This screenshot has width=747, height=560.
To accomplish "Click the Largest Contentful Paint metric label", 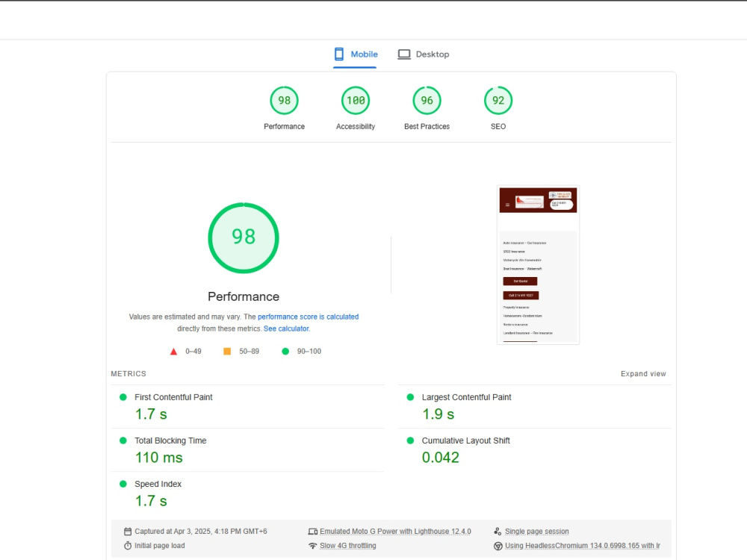I will coord(466,397).
